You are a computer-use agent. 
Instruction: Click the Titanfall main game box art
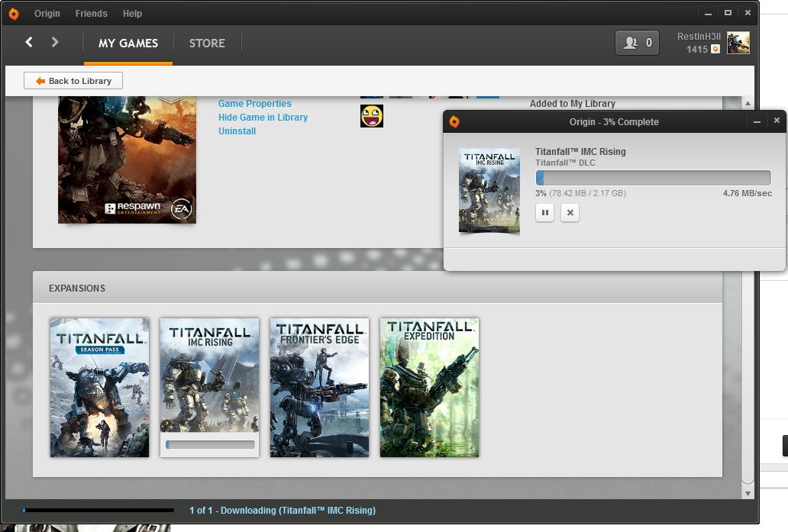128,160
